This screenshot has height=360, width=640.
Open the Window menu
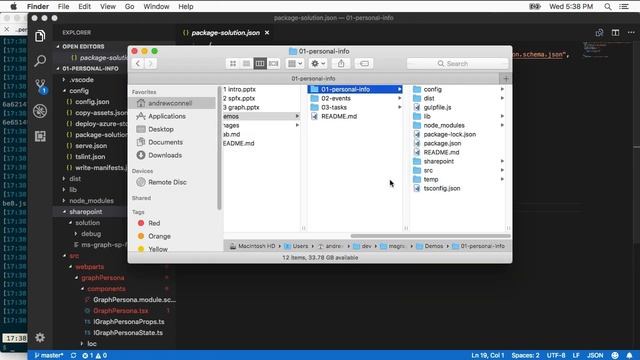pos(156,7)
